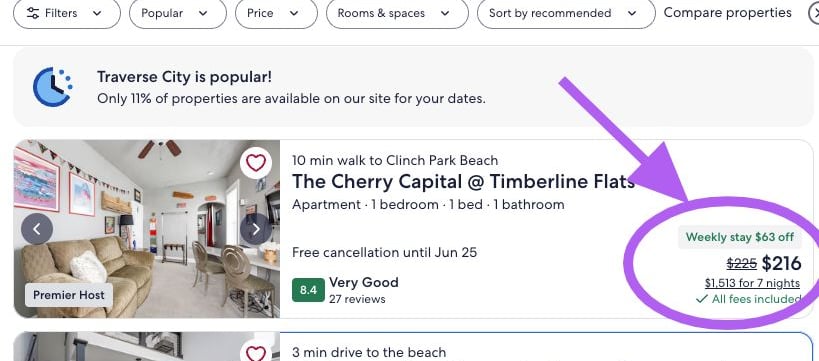The width and height of the screenshot is (819, 361).
Task: Click the green checkmark by All fees included
Action: 702,299
